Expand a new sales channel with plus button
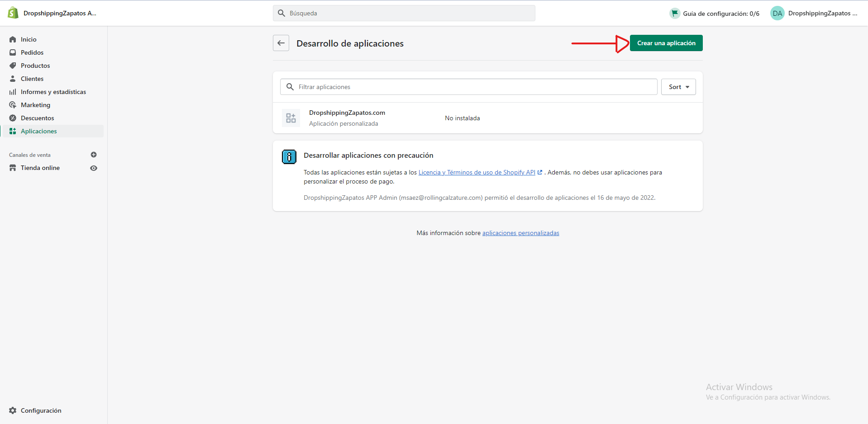 [x=94, y=155]
